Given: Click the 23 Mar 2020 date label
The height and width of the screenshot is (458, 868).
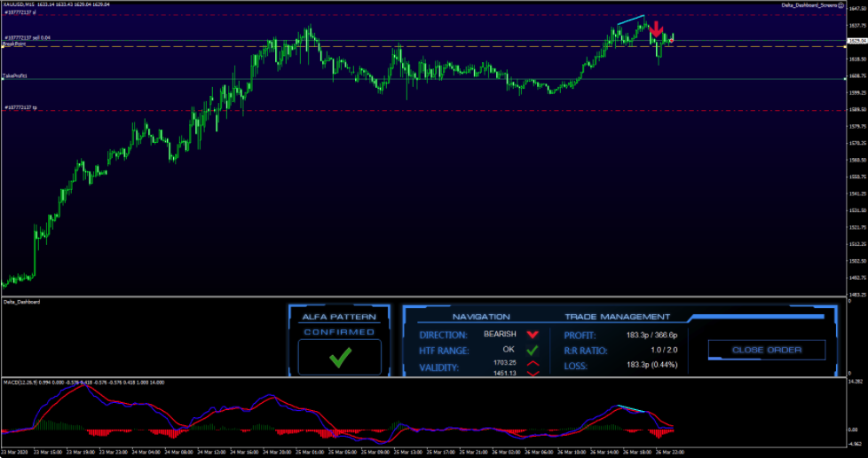Looking at the screenshot, I should point(14,452).
